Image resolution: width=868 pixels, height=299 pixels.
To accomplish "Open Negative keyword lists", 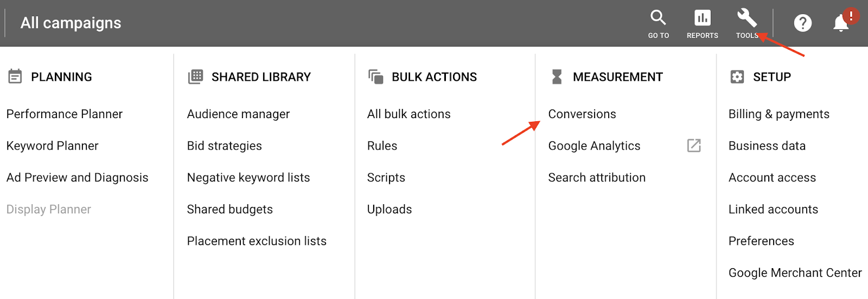I will pyautogui.click(x=248, y=178).
